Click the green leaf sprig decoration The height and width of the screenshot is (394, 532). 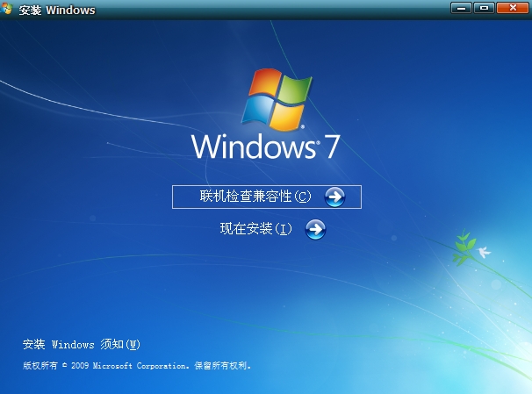[x=466, y=249]
